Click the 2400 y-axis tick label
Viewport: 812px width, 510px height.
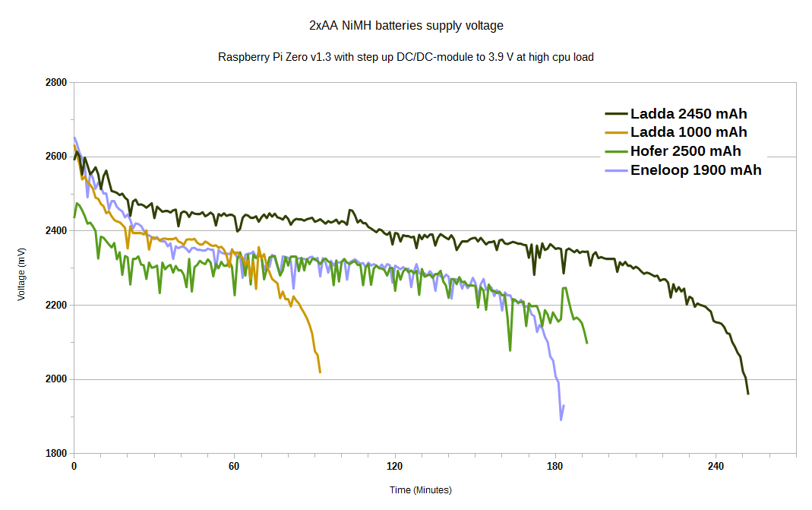tap(56, 230)
